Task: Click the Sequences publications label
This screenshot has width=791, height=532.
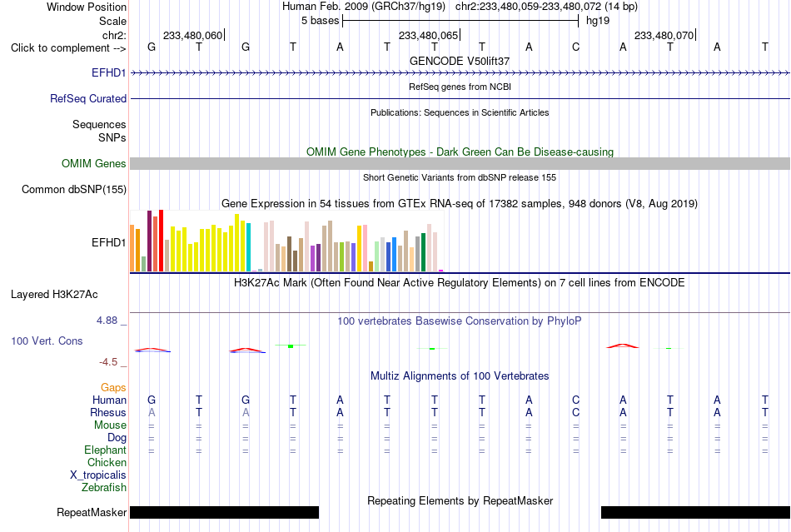Action: (x=99, y=125)
